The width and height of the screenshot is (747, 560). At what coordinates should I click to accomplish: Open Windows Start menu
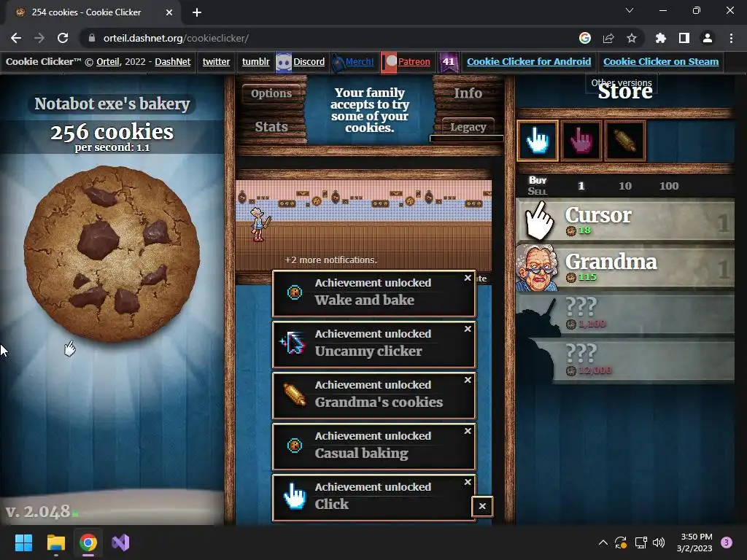(x=23, y=542)
